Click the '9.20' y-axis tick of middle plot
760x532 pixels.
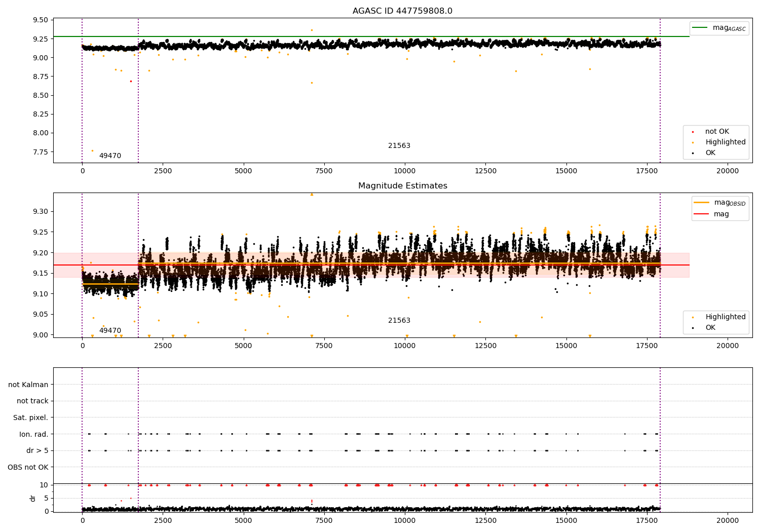pos(41,253)
